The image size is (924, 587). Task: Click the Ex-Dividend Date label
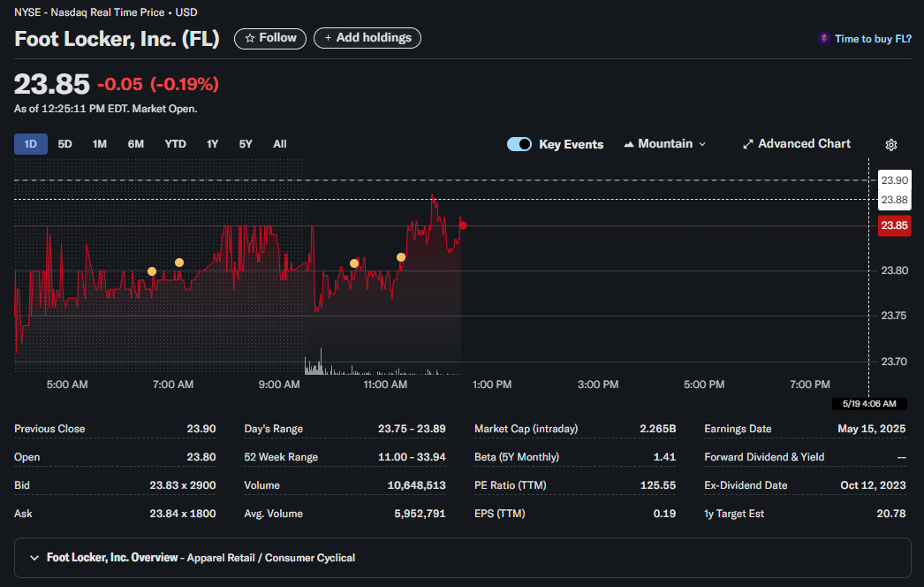point(746,485)
